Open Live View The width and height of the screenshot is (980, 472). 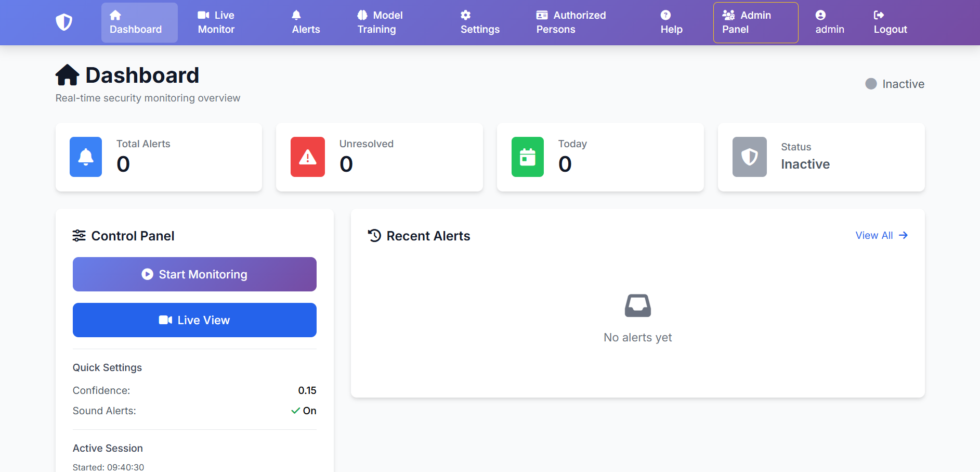tap(194, 320)
